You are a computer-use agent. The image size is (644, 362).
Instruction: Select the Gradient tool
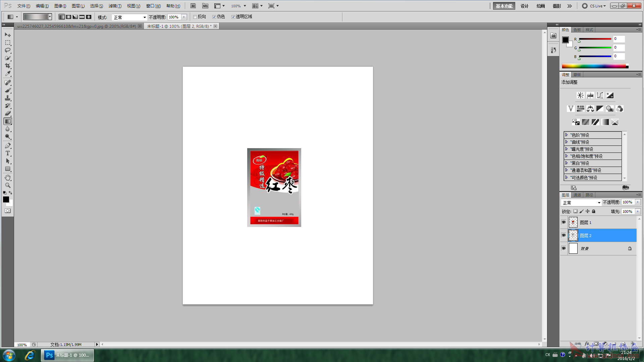coord(8,121)
